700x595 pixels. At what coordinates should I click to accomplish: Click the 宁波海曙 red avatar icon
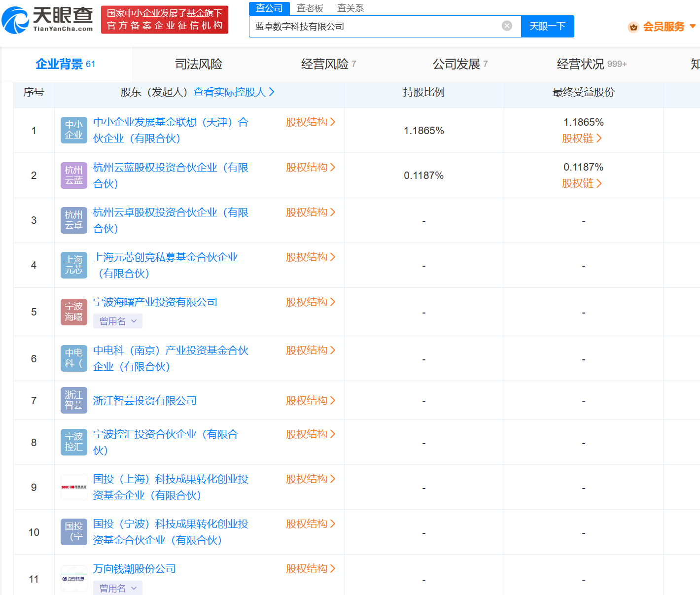coord(74,312)
